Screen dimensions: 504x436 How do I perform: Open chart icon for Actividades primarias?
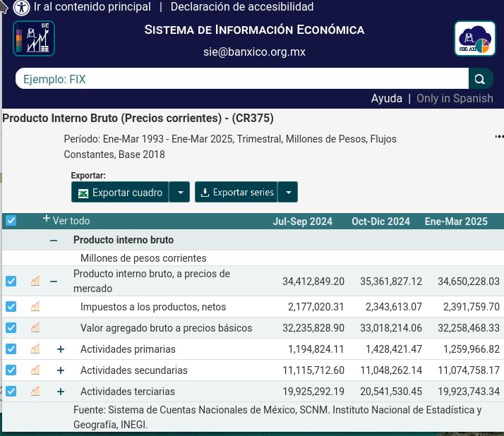(35, 349)
